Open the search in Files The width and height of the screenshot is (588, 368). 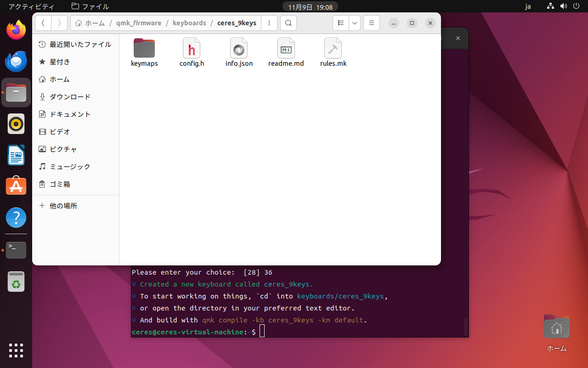(x=288, y=23)
